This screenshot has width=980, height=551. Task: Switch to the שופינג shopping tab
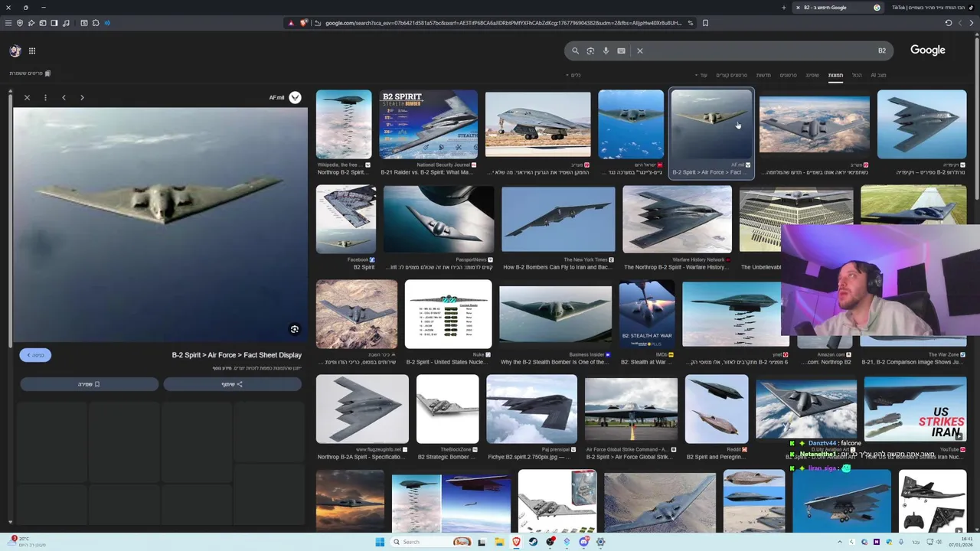(812, 75)
